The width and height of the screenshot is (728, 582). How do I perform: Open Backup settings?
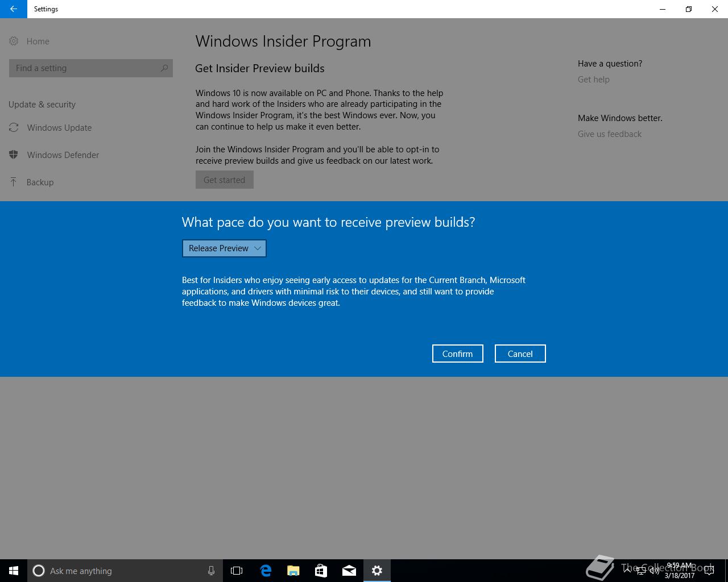pyautogui.click(x=40, y=182)
